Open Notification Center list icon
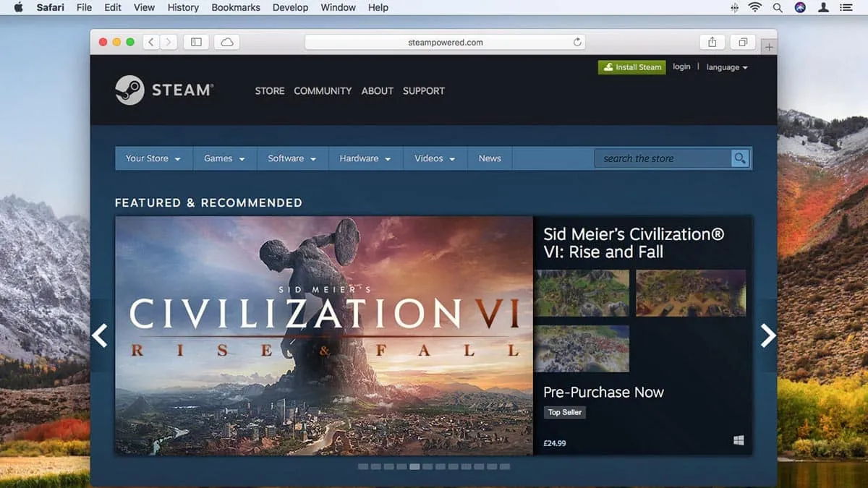Image resolution: width=868 pixels, height=488 pixels. coord(845,7)
